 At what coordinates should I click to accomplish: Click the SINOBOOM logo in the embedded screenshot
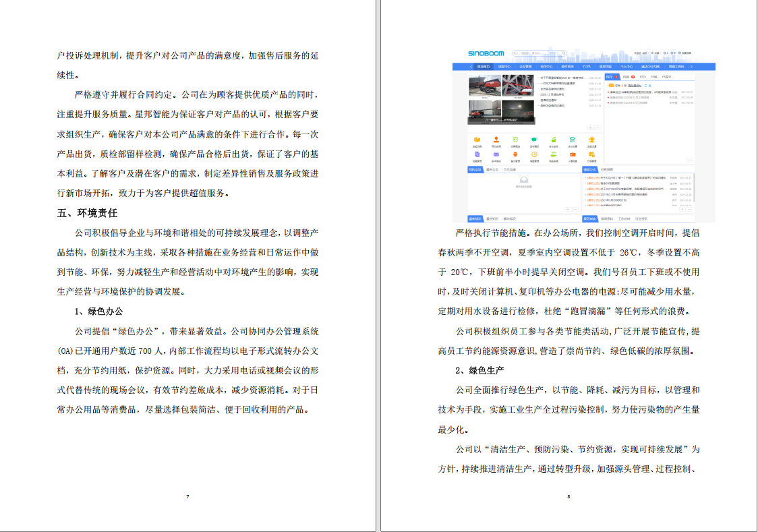coord(486,53)
